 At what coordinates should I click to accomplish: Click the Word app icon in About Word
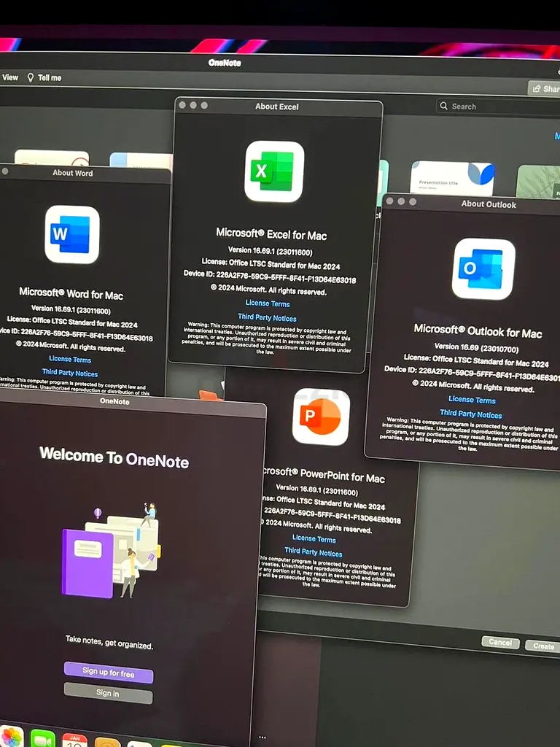tap(71, 234)
